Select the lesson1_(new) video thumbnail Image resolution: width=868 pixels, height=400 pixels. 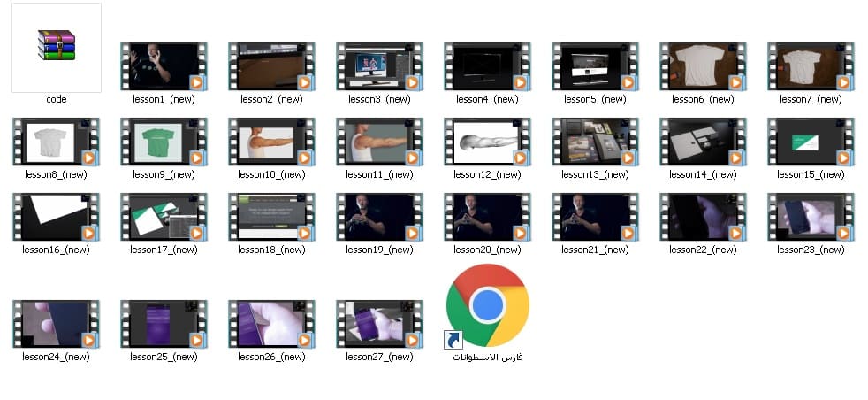[x=164, y=67]
